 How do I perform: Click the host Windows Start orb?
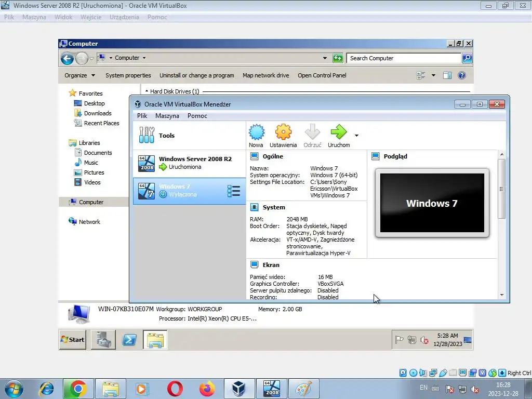coord(14,389)
